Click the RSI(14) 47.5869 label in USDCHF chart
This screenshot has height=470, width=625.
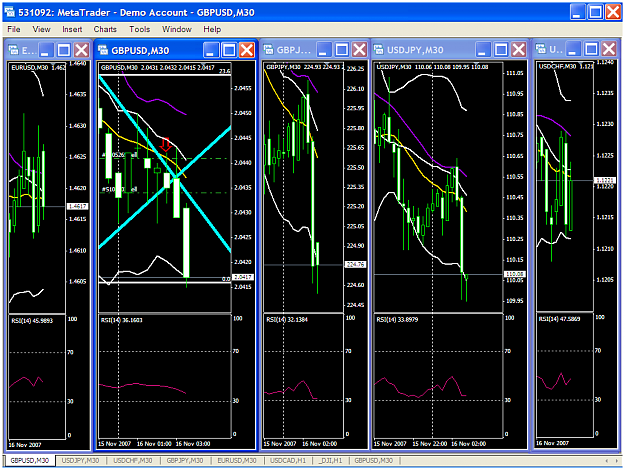(560, 319)
